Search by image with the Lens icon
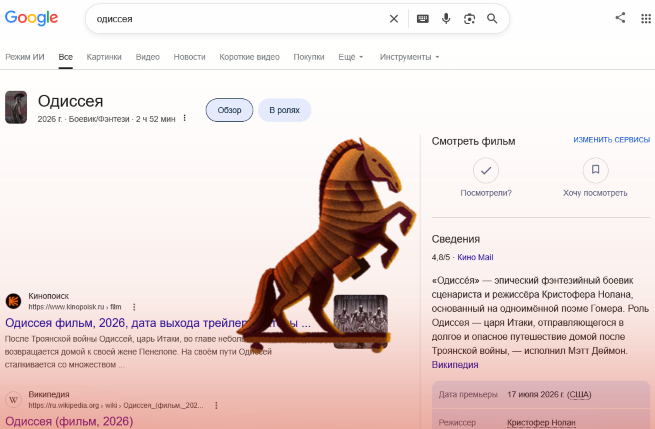 point(469,19)
